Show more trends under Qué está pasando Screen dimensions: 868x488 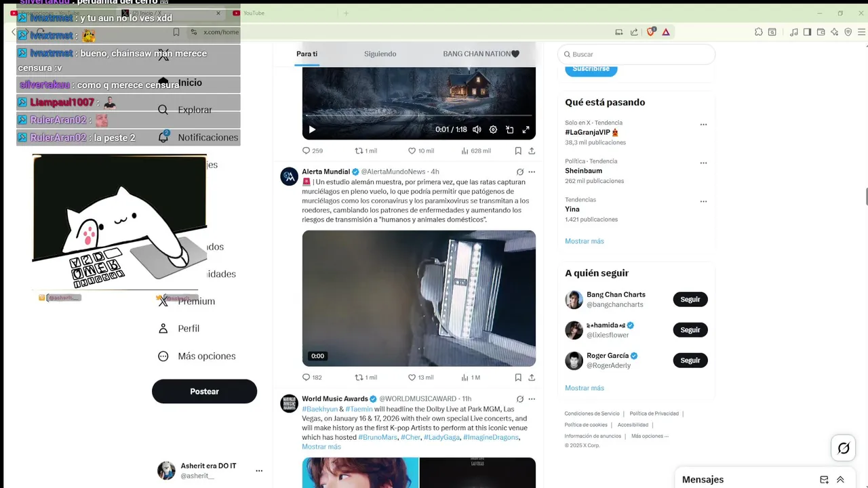pos(584,241)
